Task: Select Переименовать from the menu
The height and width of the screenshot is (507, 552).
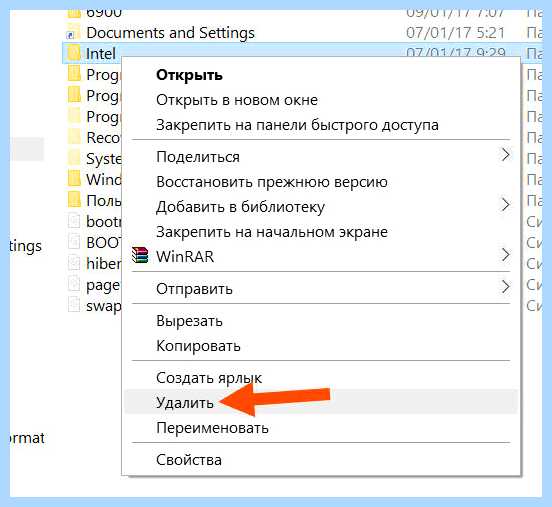Action: (321, 427)
